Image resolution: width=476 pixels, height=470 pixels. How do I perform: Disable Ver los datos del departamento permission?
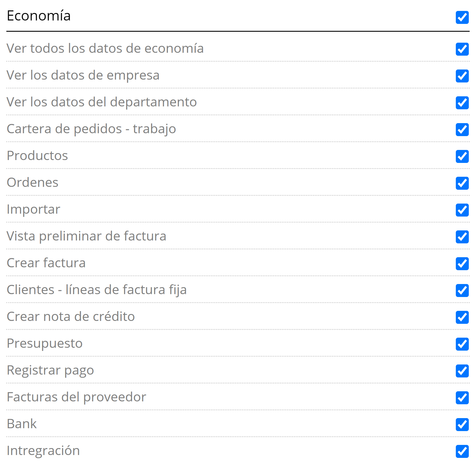point(462,103)
